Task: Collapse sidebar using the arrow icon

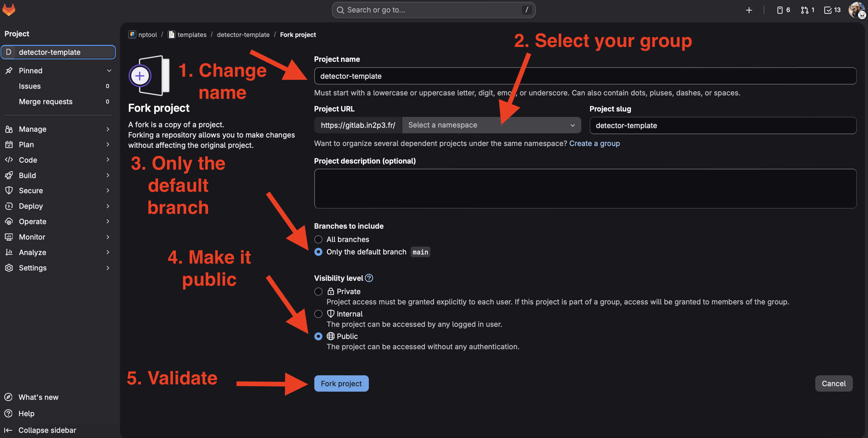Action: (x=8, y=430)
